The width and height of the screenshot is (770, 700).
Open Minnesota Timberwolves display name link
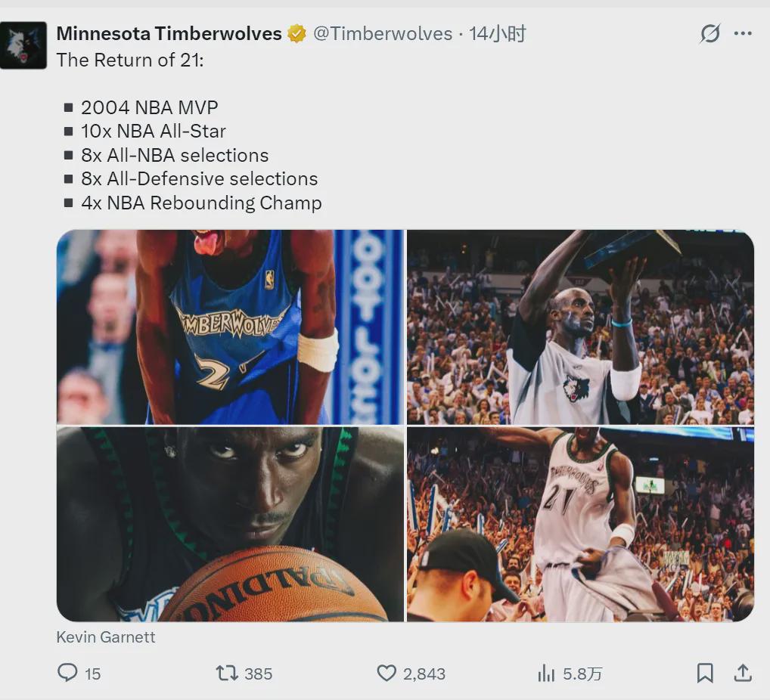pos(169,33)
